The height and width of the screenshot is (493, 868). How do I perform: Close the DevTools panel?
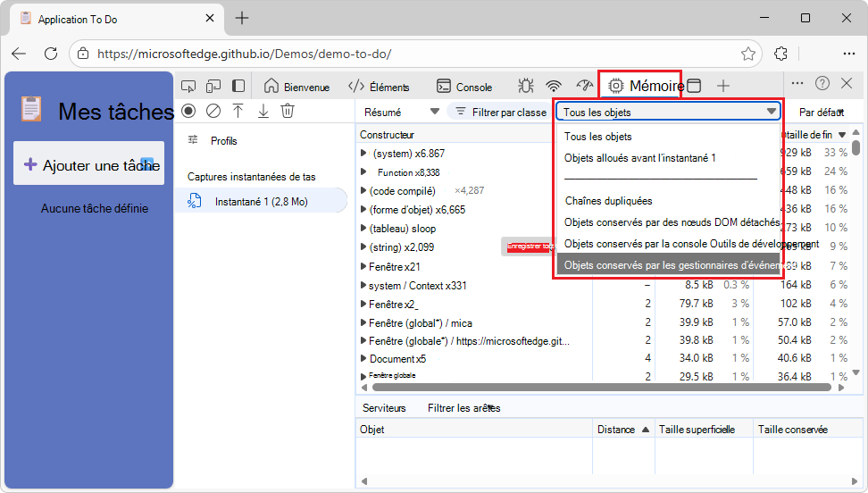click(847, 83)
